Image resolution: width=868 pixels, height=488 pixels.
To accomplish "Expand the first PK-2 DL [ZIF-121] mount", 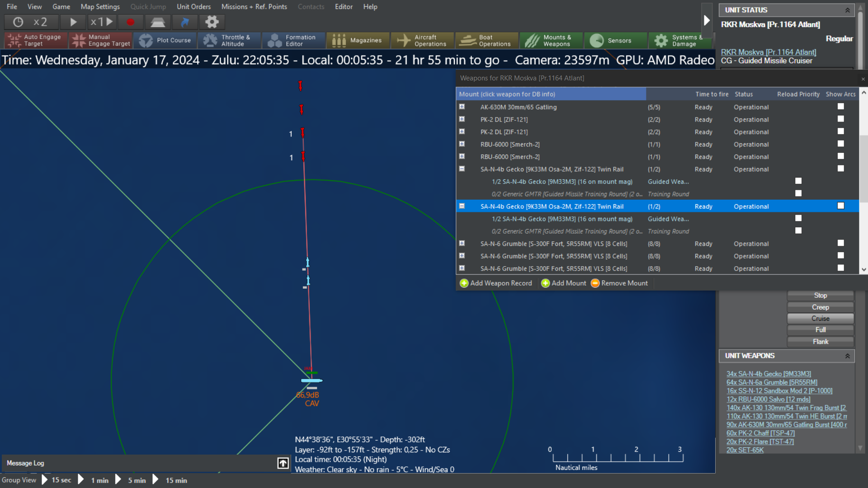I will 462,119.
